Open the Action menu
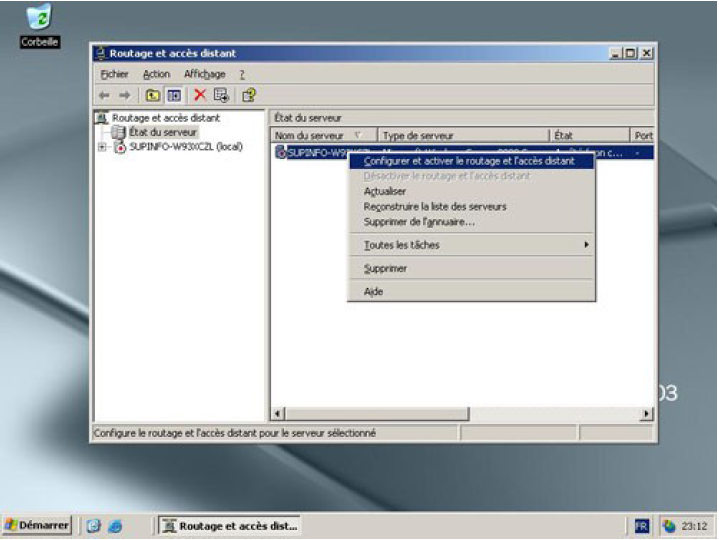 [x=156, y=74]
